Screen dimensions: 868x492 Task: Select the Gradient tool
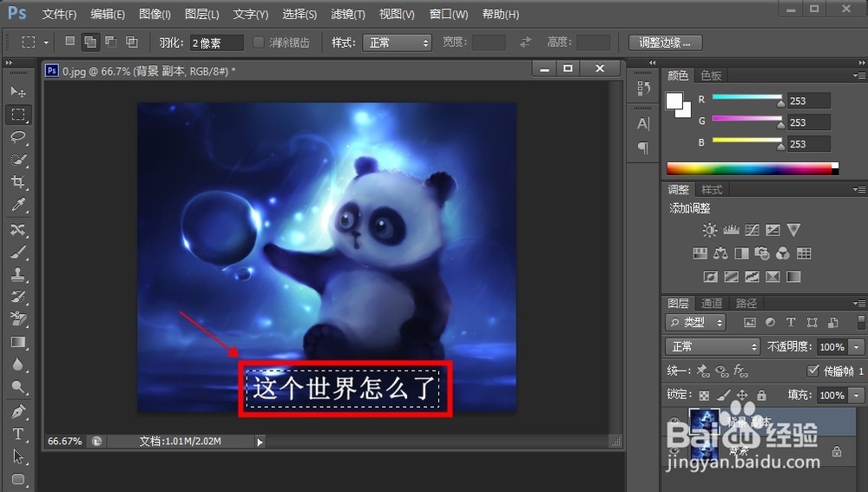point(18,342)
